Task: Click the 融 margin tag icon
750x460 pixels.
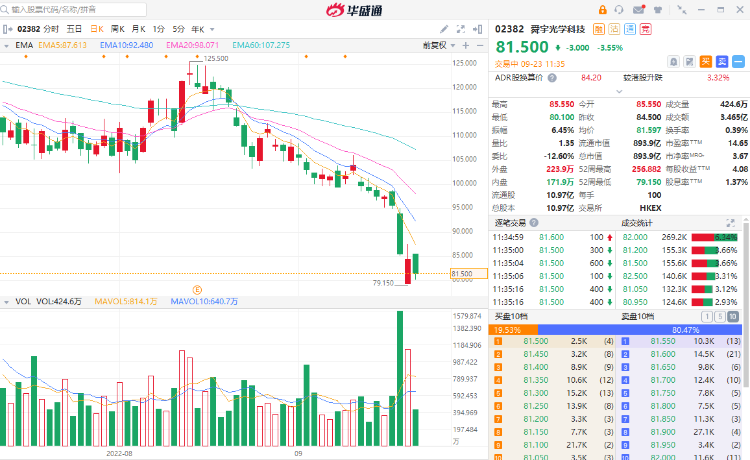Action: pyautogui.click(x=598, y=30)
